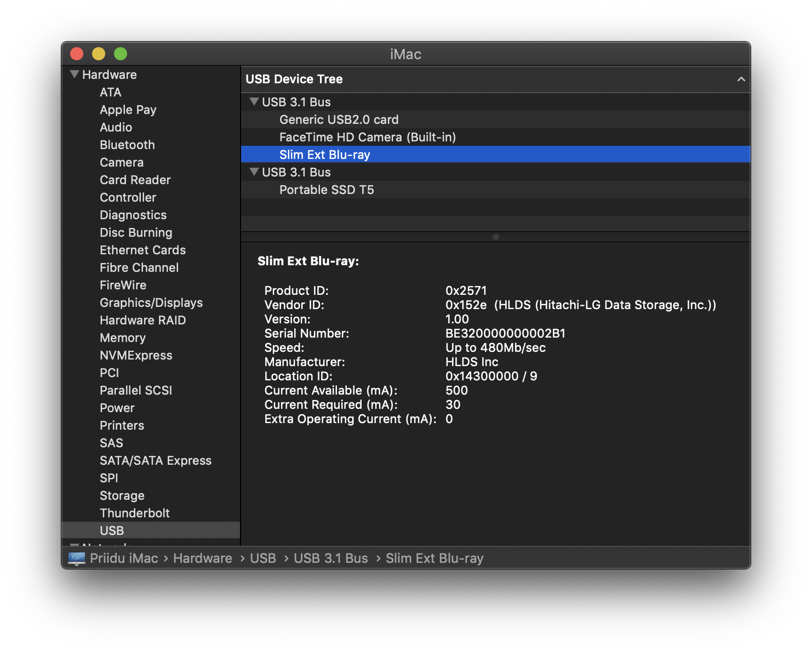This screenshot has width=812, height=650.
Task: Select NVMExpress in sidebar
Action: coord(136,355)
